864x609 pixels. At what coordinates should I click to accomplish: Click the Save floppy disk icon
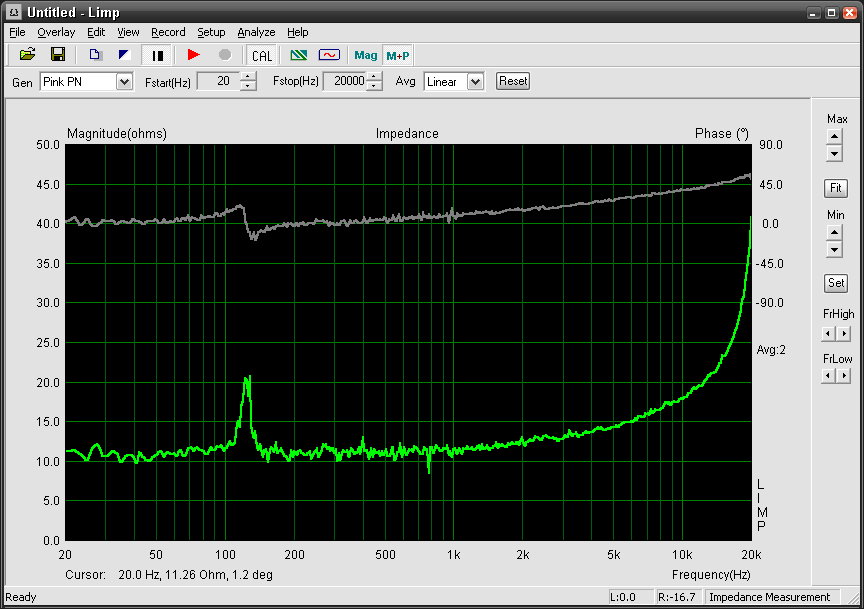click(x=58, y=55)
